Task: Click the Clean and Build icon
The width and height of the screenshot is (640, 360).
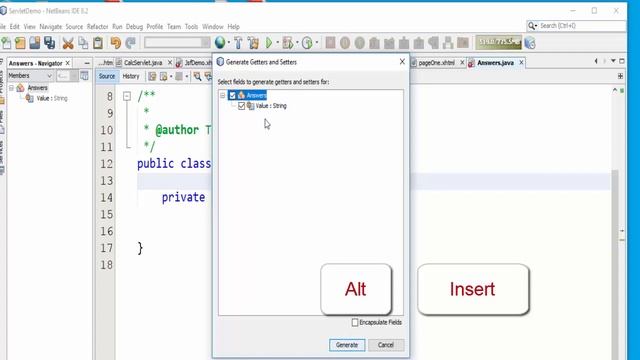Action: point(253,43)
